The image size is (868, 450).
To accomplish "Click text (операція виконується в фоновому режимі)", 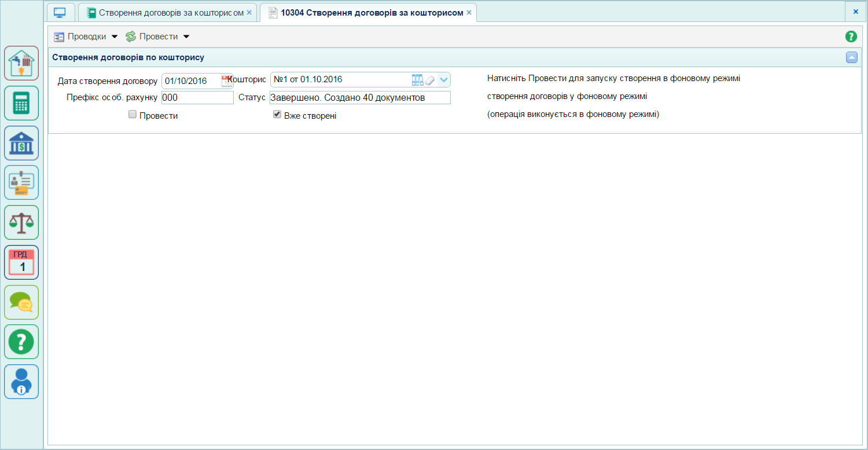I will pos(573,114).
